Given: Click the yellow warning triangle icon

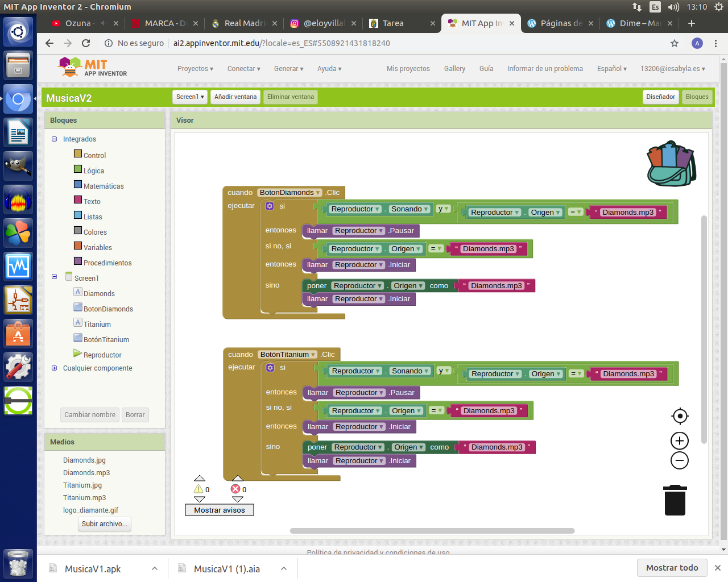Looking at the screenshot, I should [x=198, y=489].
